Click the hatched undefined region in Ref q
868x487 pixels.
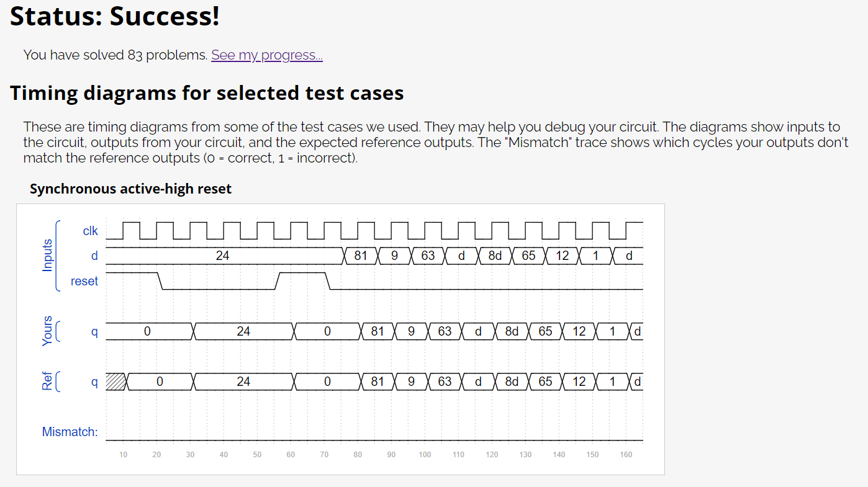coord(115,382)
